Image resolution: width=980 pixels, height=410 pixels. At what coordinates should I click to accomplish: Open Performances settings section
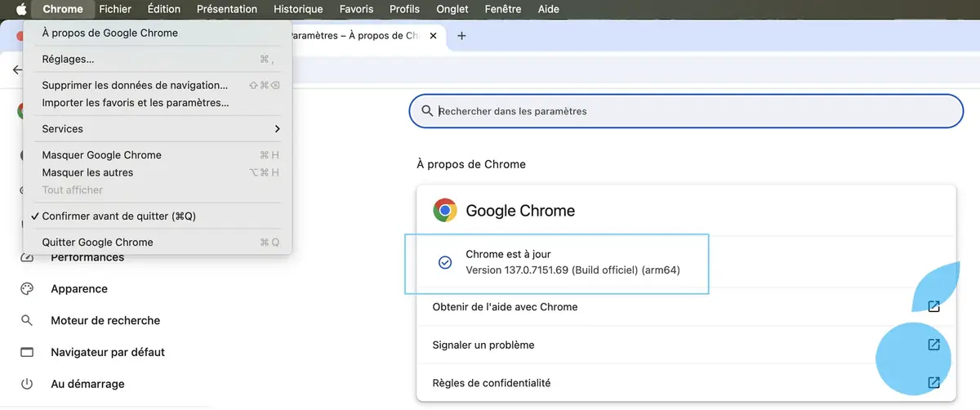pos(87,257)
